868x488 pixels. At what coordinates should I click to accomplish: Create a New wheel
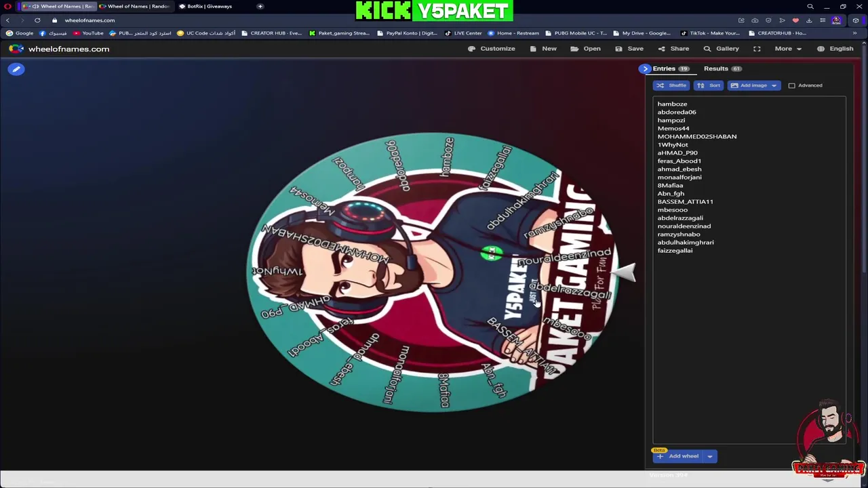pos(543,49)
